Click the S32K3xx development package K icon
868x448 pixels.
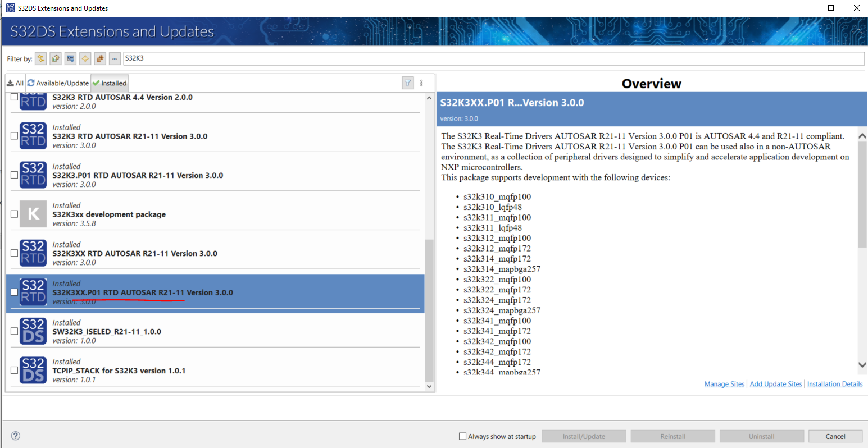32,214
